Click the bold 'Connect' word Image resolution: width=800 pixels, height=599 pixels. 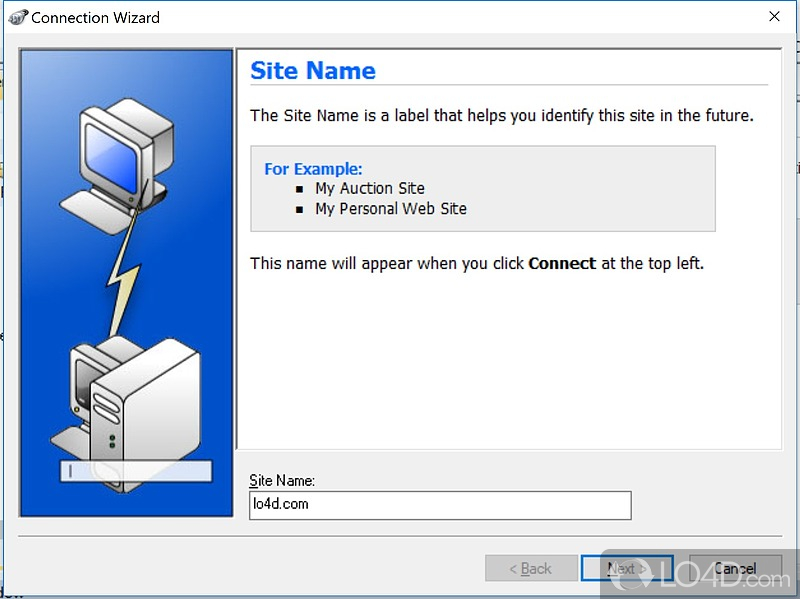click(x=562, y=263)
